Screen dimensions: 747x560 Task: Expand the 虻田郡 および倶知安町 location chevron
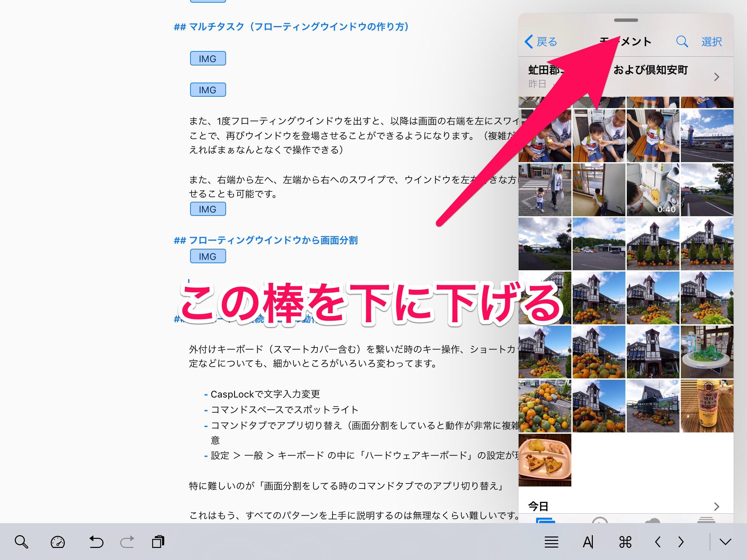click(x=717, y=77)
